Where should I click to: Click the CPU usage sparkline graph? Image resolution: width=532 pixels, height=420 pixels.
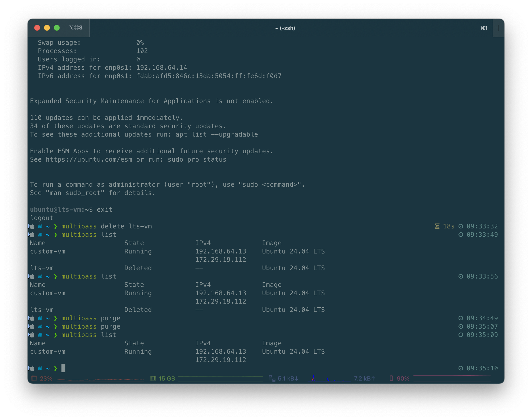coord(100,380)
